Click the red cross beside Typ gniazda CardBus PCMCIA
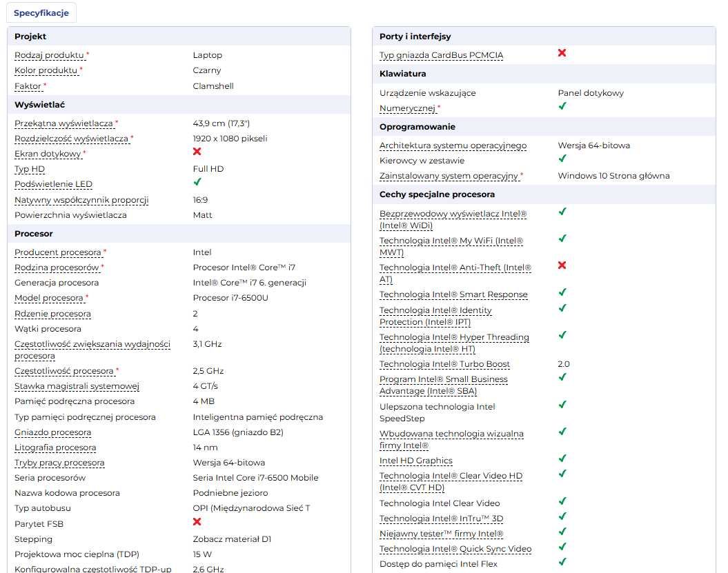 [x=562, y=52]
